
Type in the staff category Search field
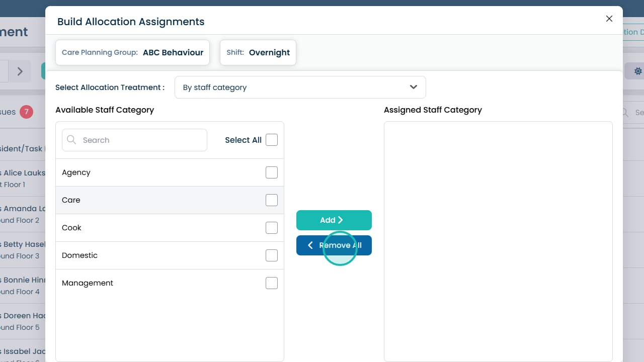[141, 140]
